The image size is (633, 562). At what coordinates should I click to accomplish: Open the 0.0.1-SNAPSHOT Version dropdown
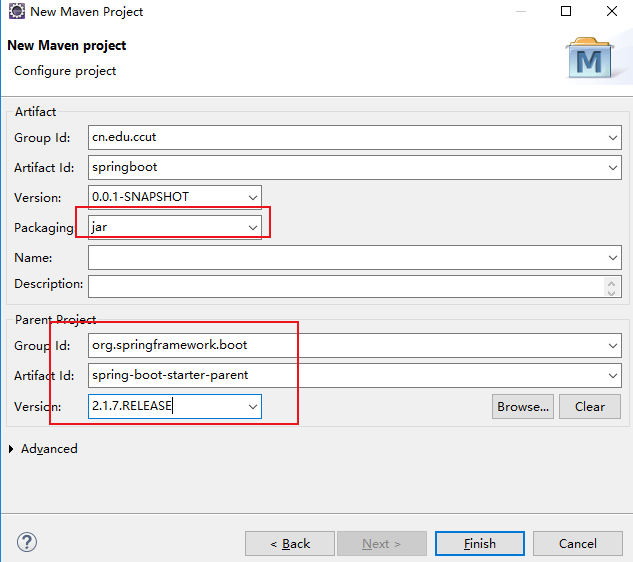[253, 197]
